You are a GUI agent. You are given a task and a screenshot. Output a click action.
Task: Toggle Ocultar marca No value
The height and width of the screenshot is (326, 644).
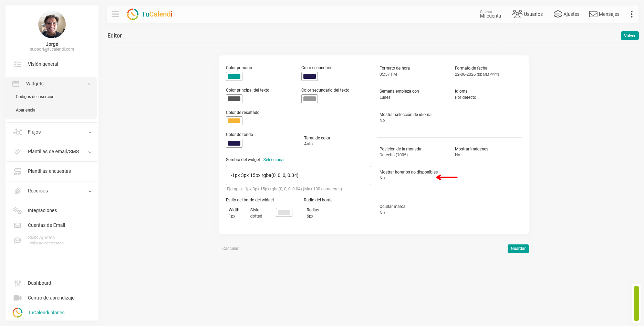tap(382, 213)
